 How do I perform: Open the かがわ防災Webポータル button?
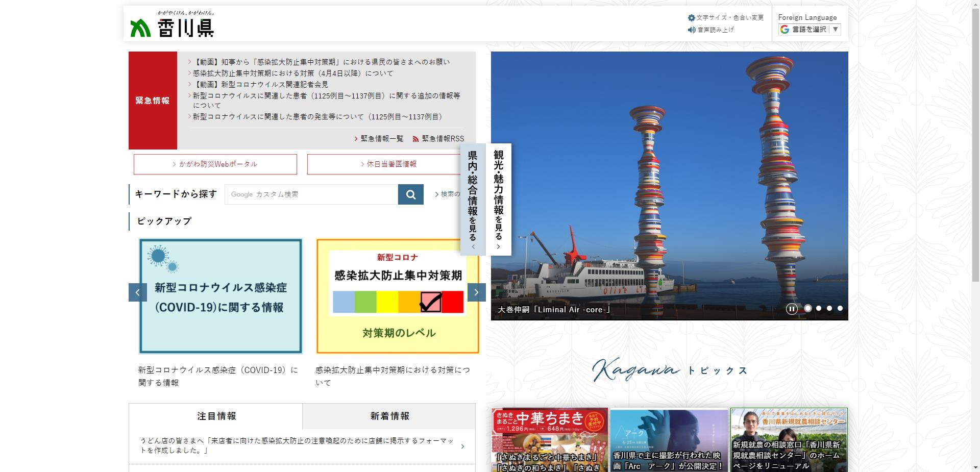pyautogui.click(x=215, y=164)
